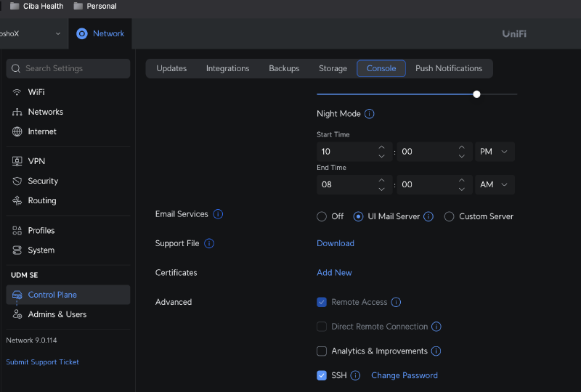Screen dimensions: 581x392
Task: Click the Admins & Users icon
Action: click(x=17, y=314)
